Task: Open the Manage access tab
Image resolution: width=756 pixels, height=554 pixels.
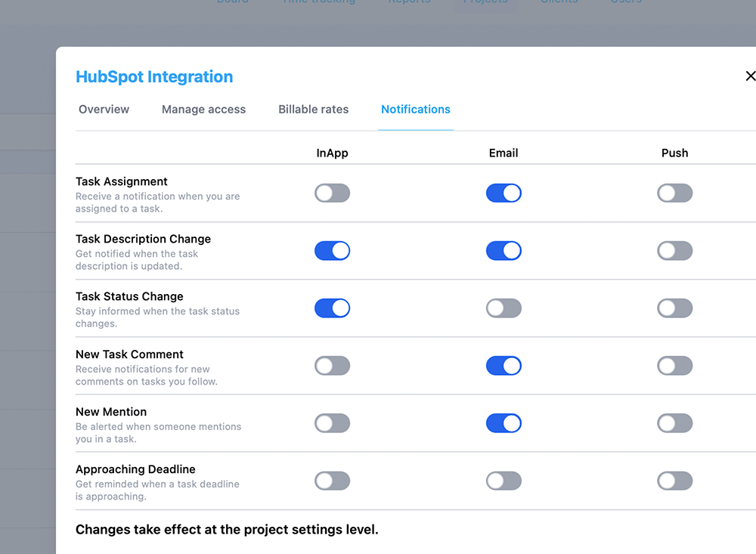Action: coord(203,110)
